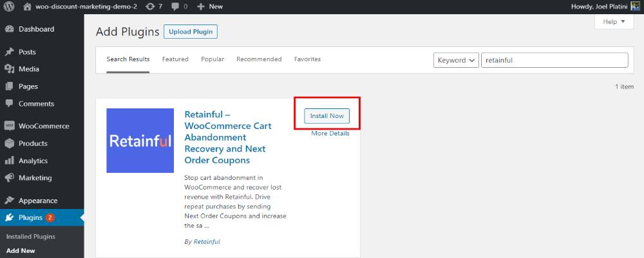Open the Retainful author link

[x=207, y=242]
